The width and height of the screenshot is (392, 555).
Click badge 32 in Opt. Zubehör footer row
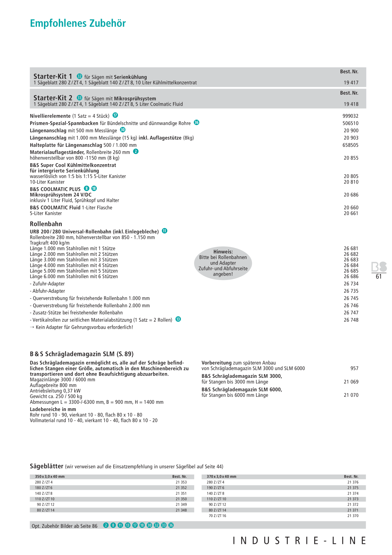pos(156,525)
